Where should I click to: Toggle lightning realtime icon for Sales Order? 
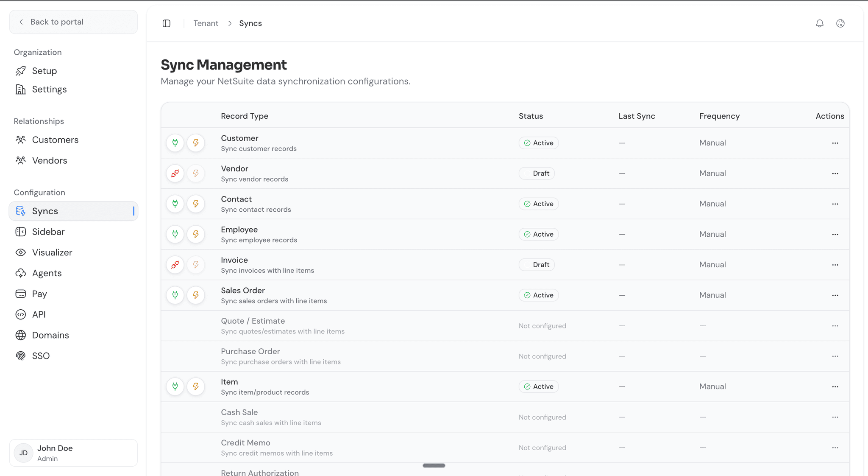[196, 295]
